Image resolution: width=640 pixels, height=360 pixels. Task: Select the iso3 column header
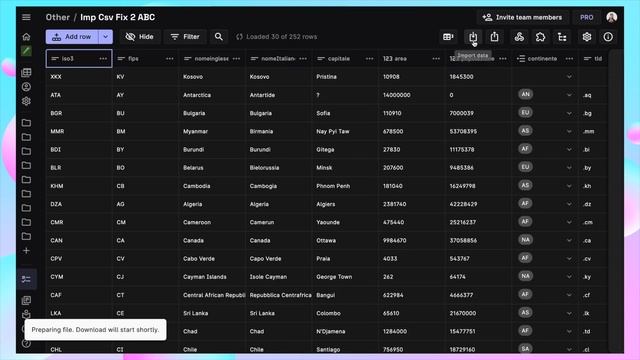coord(79,59)
